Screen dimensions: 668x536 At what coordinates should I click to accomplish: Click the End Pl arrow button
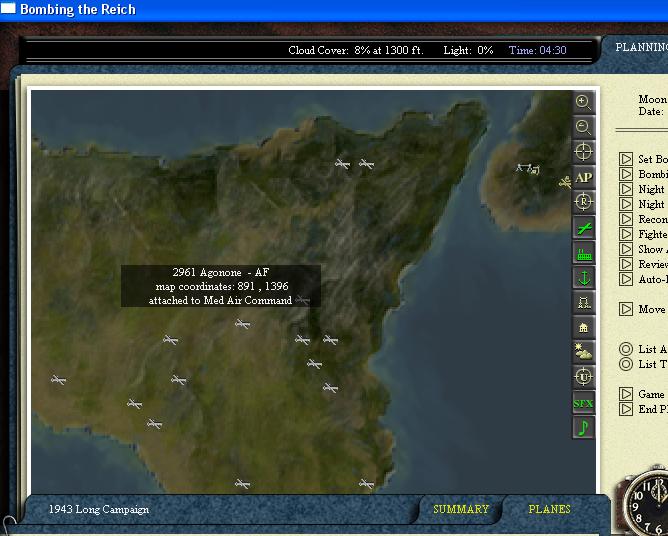click(626, 409)
